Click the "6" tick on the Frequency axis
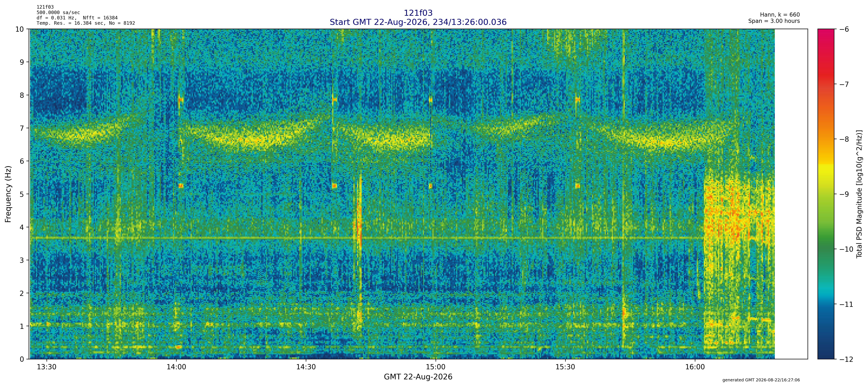 [22, 161]
